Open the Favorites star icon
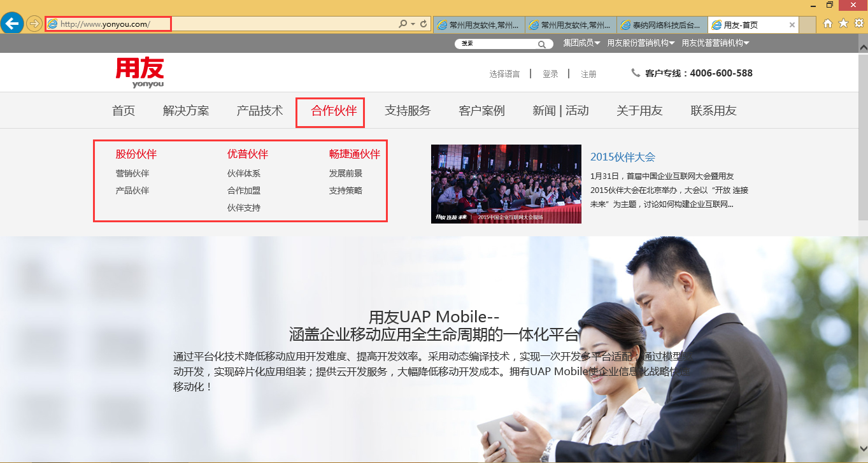Viewport: 868px width, 463px height. pyautogui.click(x=843, y=24)
